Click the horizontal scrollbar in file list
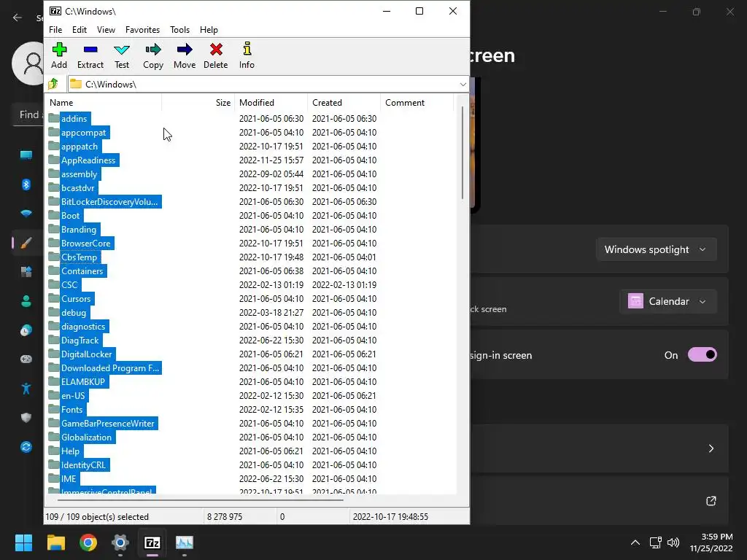 coord(200,500)
